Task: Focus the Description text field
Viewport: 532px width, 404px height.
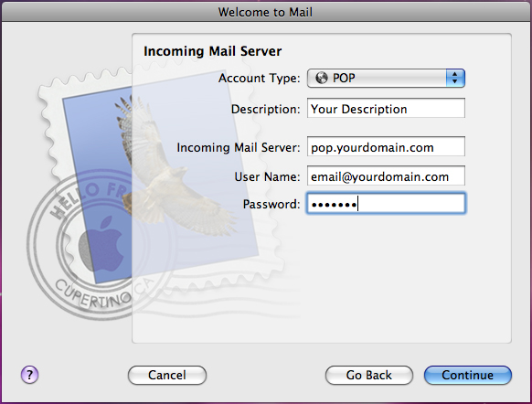Action: (x=386, y=108)
